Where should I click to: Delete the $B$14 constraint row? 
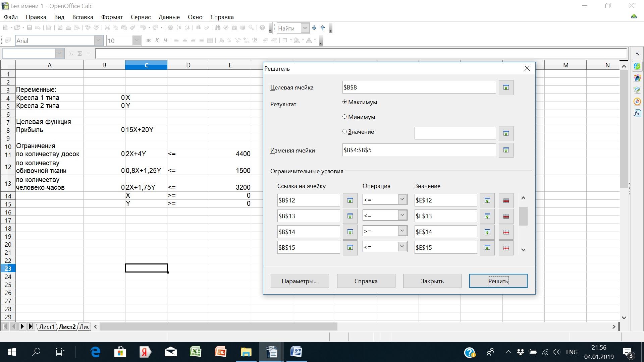click(x=506, y=232)
